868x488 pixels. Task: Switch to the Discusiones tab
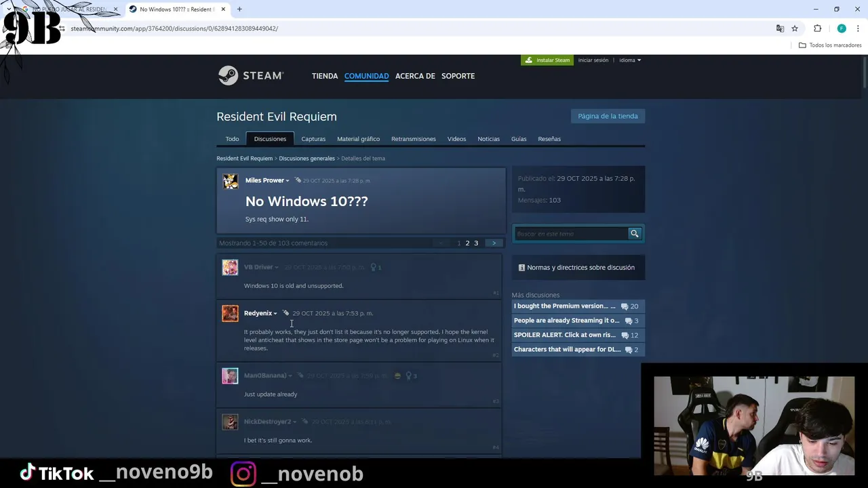(270, 139)
